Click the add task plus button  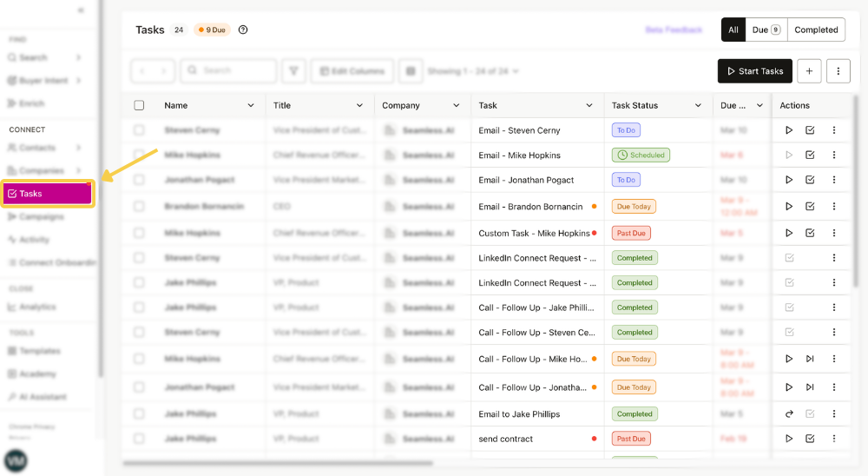tap(809, 71)
